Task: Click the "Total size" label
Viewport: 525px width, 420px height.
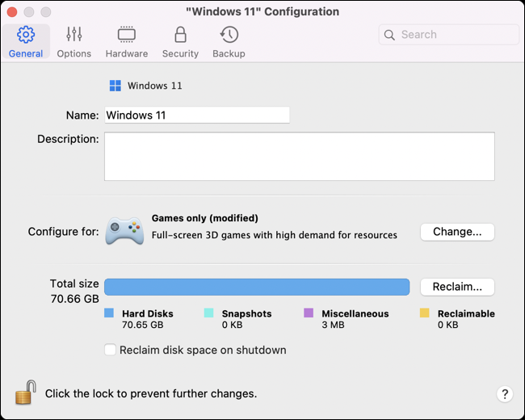Action: pos(74,283)
